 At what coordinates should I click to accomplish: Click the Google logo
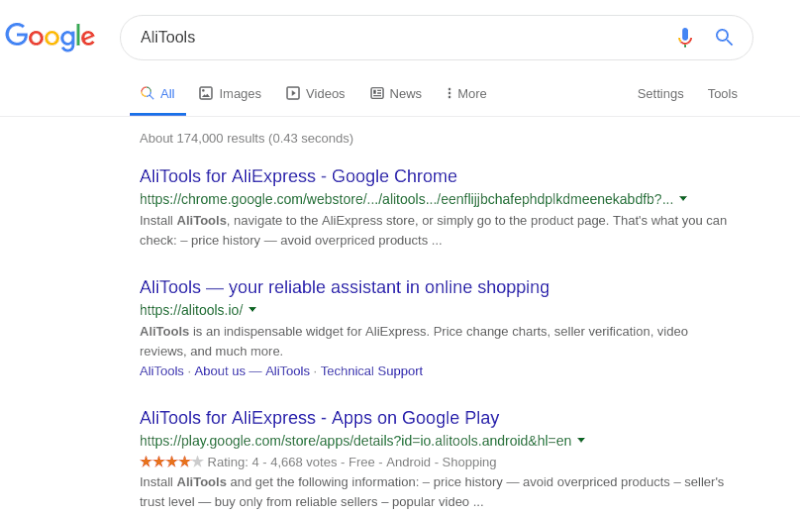point(50,37)
